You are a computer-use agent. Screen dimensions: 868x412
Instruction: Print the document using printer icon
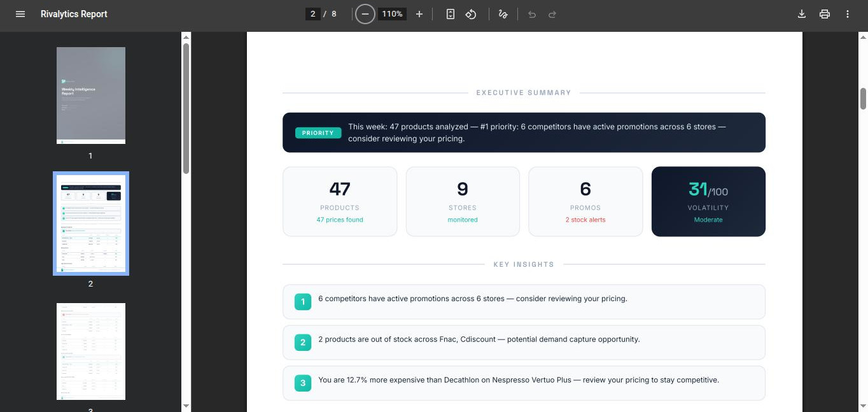tap(825, 14)
